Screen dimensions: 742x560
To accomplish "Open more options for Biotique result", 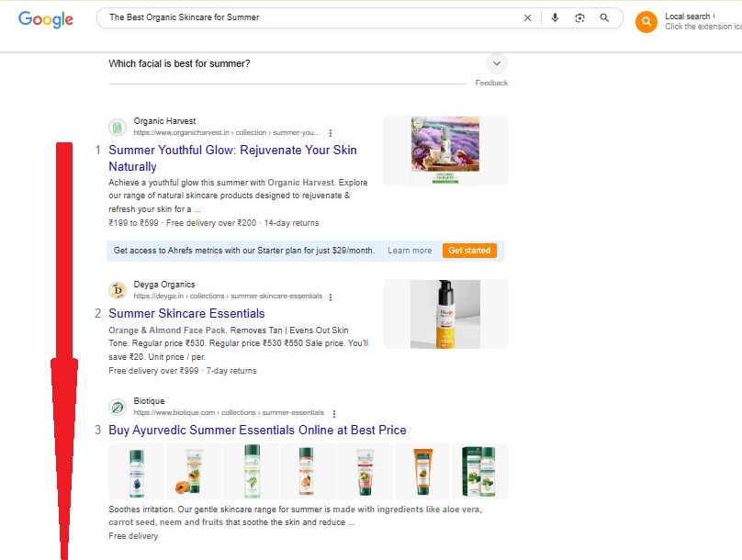I will click(334, 414).
